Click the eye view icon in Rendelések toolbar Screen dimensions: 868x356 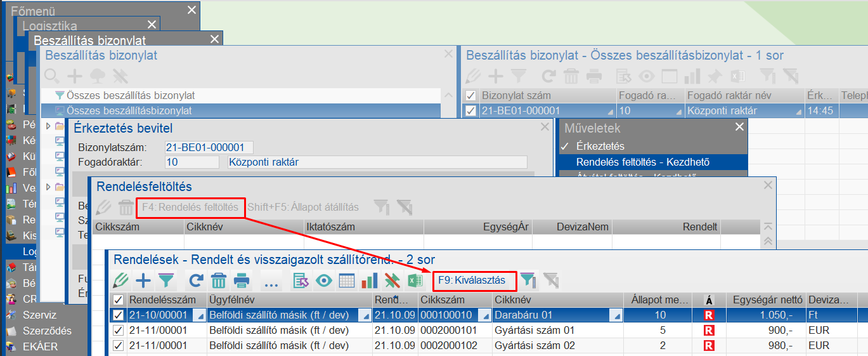pos(323,280)
